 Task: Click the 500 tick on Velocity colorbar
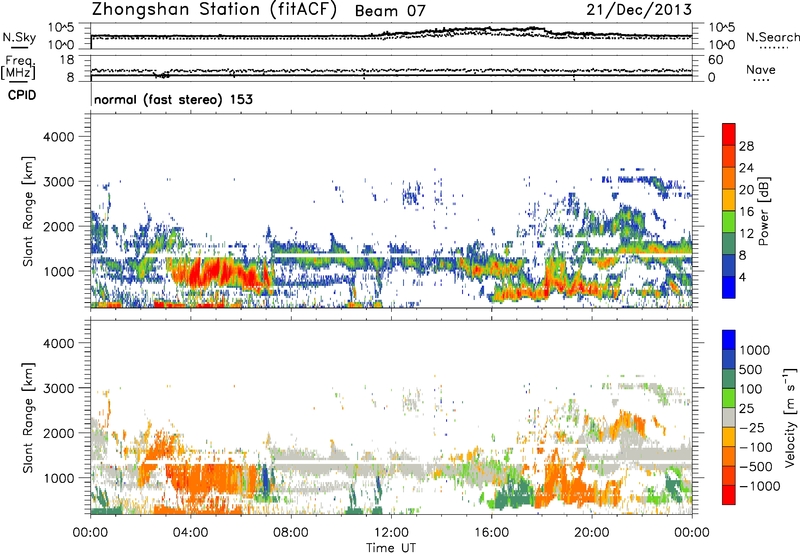click(751, 370)
